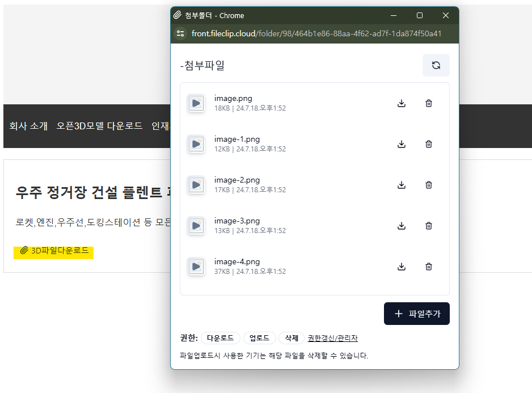Go to 오픈3D모델 다운로드 menu

[99, 126]
